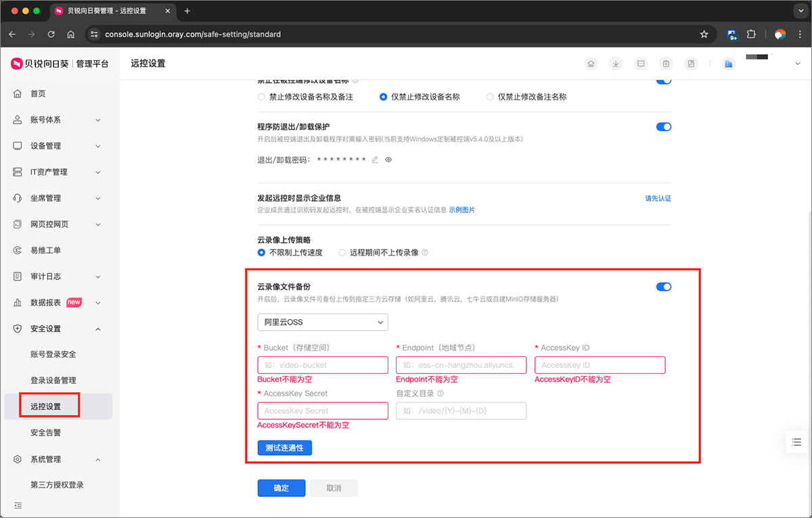The width and height of the screenshot is (812, 518).
Task: Open the 示例图片 link
Action: click(461, 210)
